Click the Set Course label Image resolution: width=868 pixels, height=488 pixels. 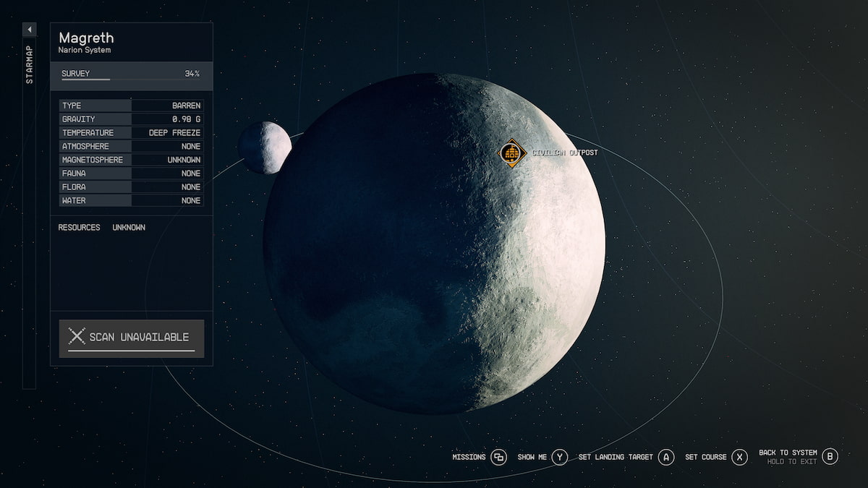pyautogui.click(x=705, y=457)
